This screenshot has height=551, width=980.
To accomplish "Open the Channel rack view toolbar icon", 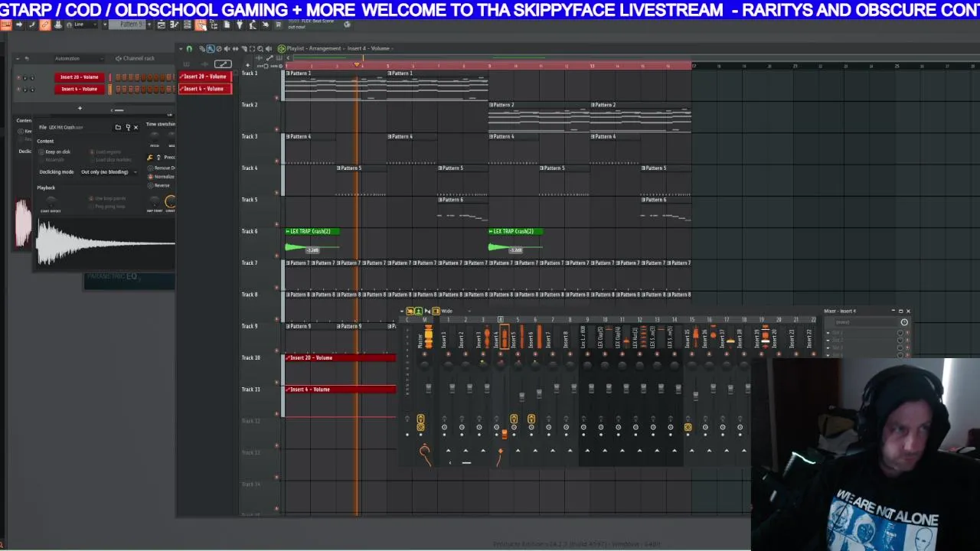I will (x=187, y=24).
